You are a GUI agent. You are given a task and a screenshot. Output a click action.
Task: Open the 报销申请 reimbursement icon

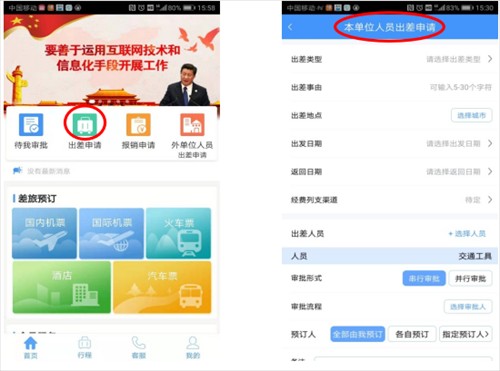click(138, 125)
